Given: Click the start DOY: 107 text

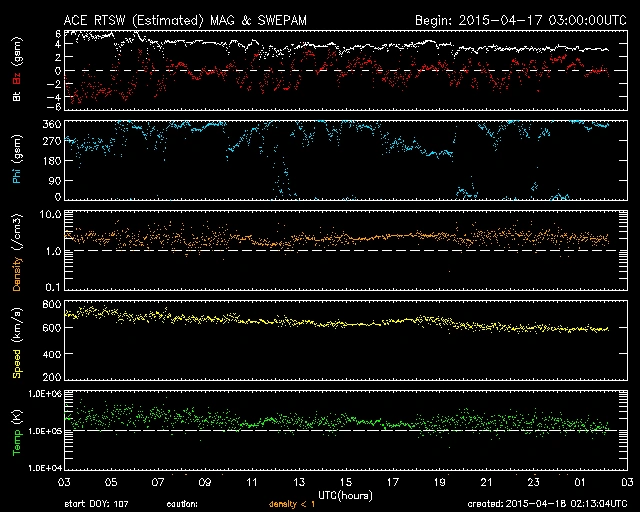Looking at the screenshot, I should (97, 504).
